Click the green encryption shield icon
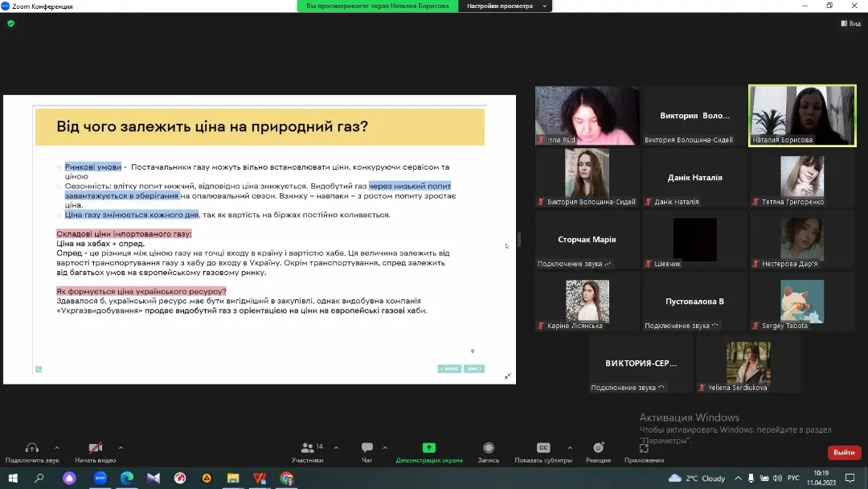 click(10, 23)
